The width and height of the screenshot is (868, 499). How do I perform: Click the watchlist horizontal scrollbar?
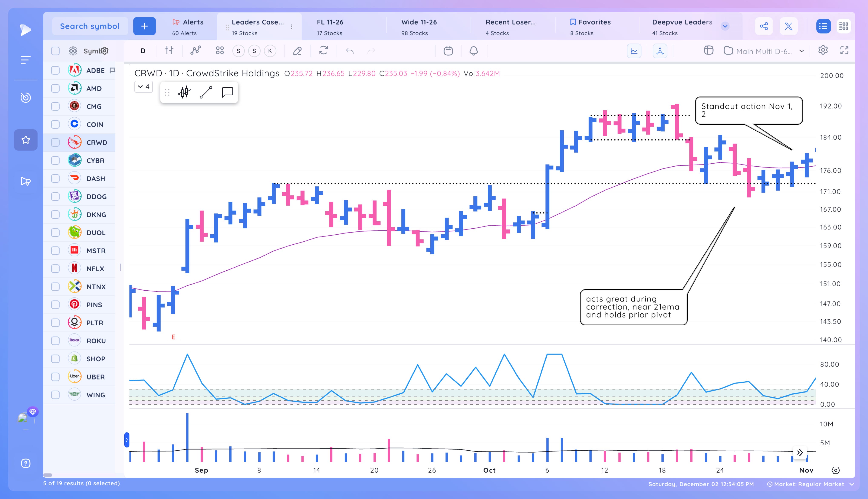pyautogui.click(x=48, y=475)
